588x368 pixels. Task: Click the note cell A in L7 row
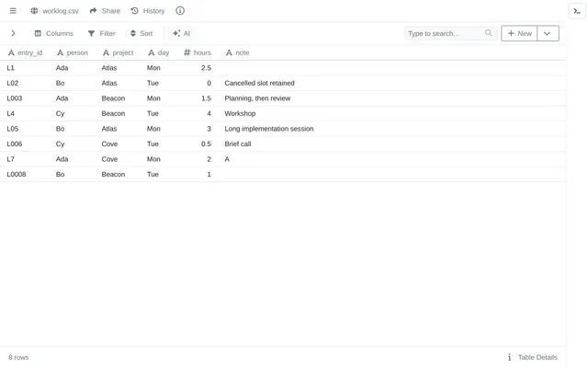tap(227, 159)
